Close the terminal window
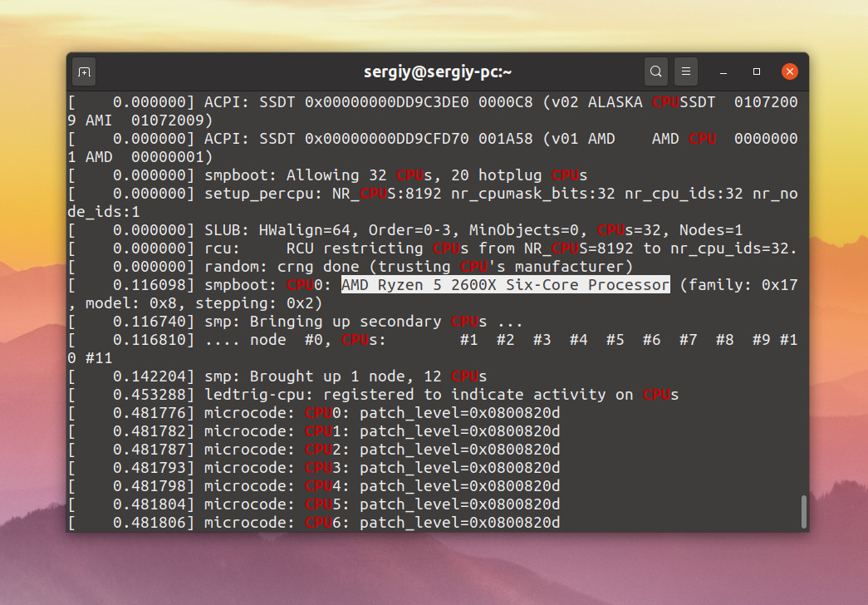The width and height of the screenshot is (868, 605). 790,72
